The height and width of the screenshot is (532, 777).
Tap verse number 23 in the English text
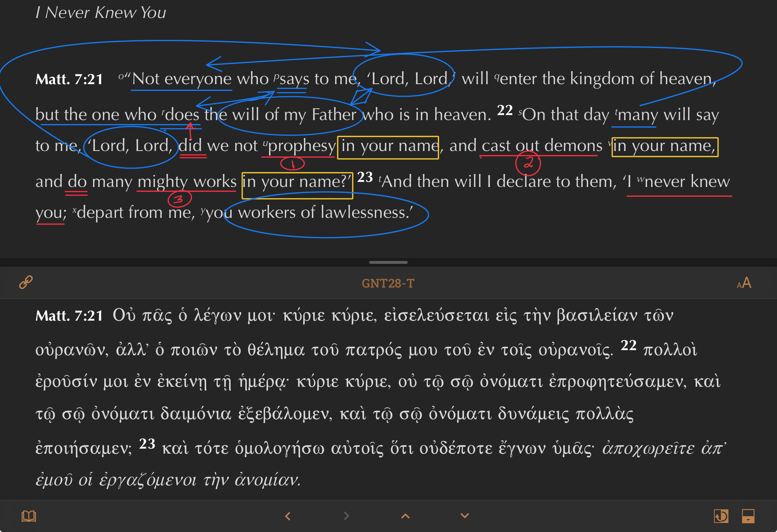tap(365, 177)
